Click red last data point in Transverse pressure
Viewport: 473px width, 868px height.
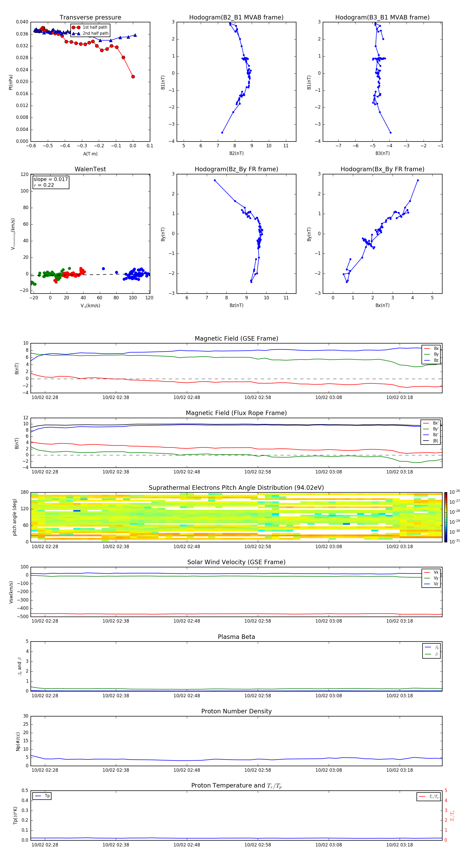133,77
